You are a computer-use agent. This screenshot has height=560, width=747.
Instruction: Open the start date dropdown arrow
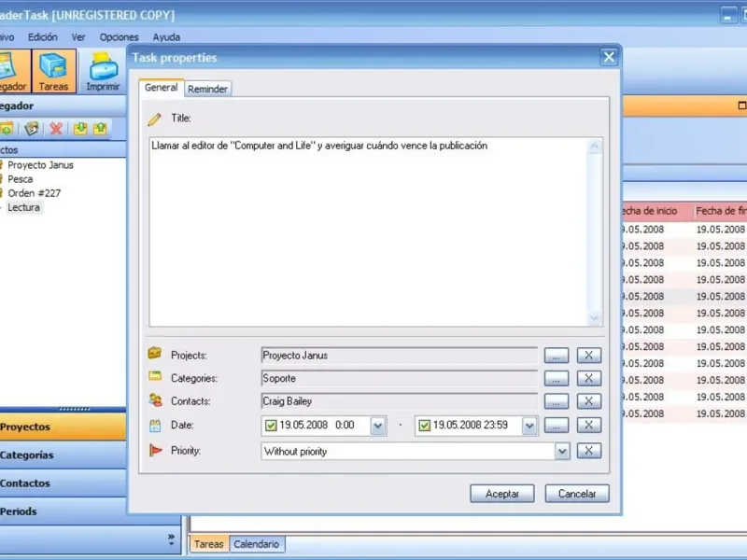[378, 426]
